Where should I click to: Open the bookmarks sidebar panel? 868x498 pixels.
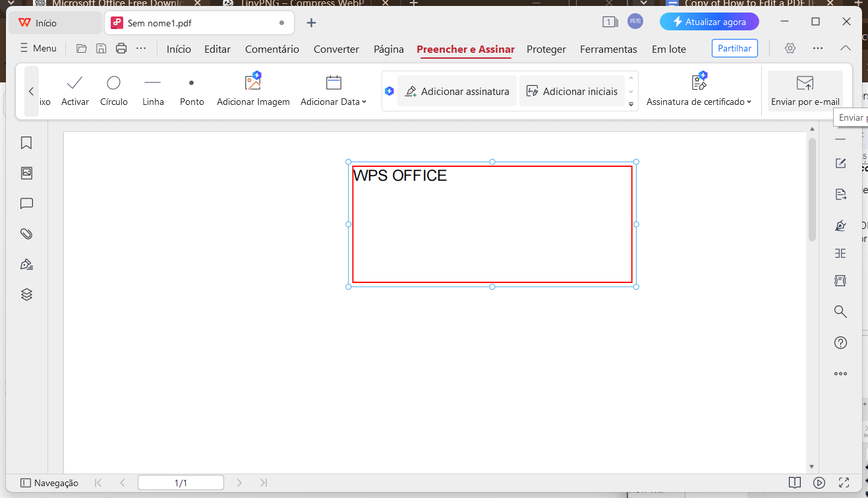[26, 142]
